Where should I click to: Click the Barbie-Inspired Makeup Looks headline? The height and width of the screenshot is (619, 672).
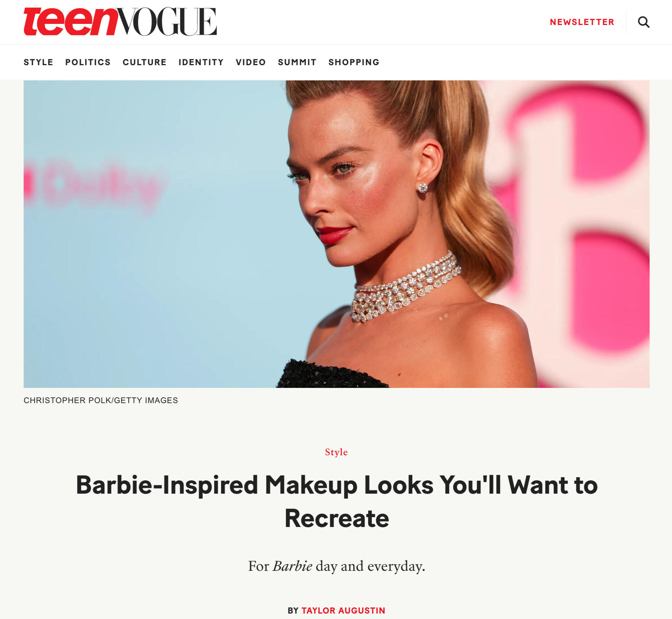point(337,501)
